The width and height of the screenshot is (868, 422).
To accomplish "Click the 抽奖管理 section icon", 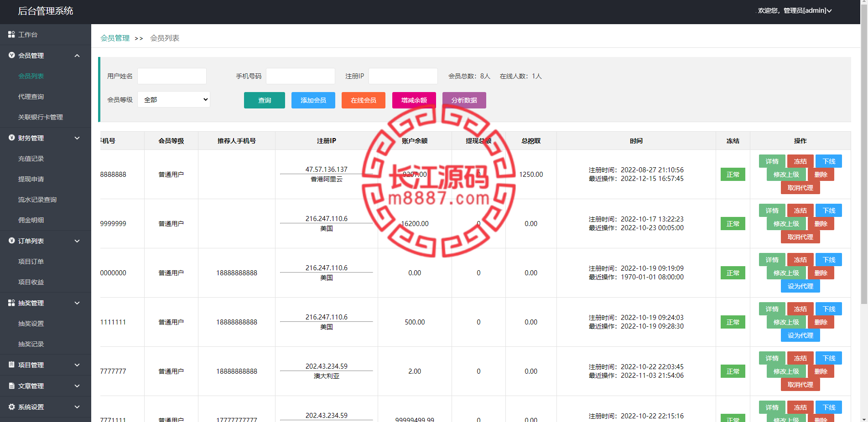I will (11, 303).
